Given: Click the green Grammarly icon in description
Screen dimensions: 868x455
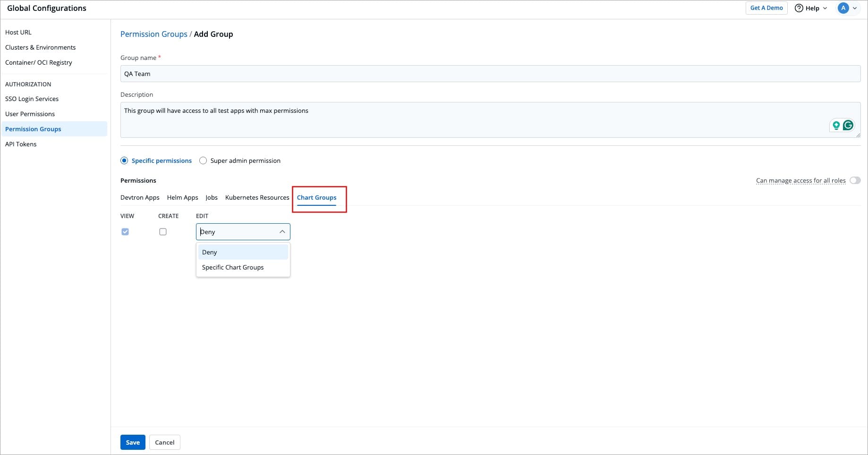Looking at the screenshot, I should (x=848, y=125).
